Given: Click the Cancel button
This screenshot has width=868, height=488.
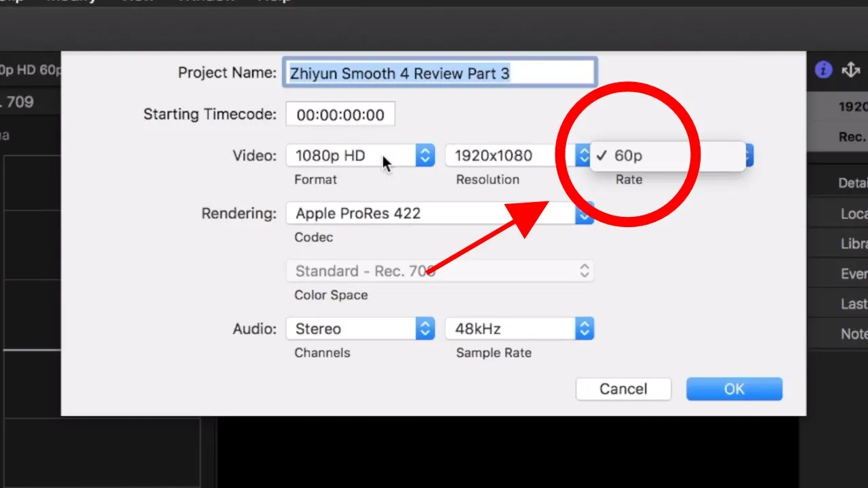Looking at the screenshot, I should [x=623, y=389].
